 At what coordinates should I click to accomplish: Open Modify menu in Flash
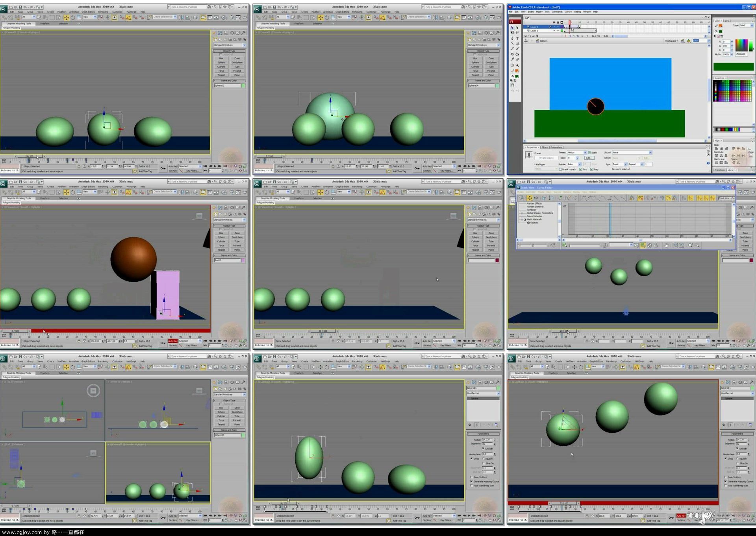539,12
